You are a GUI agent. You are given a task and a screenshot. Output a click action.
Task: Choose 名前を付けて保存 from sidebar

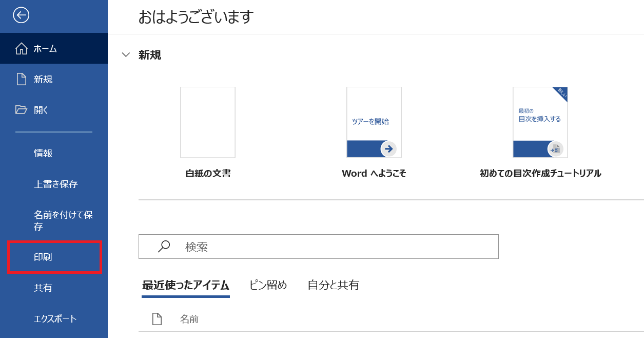pos(63,220)
